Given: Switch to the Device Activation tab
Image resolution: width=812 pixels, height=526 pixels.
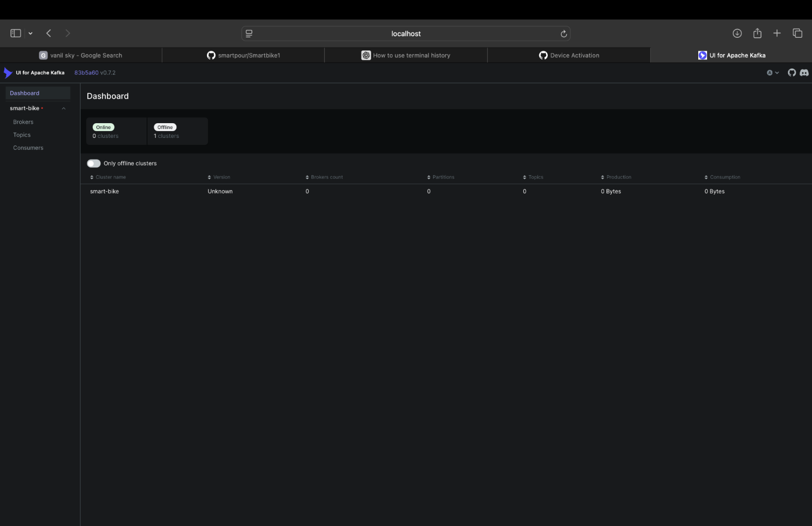Looking at the screenshot, I should (x=569, y=55).
